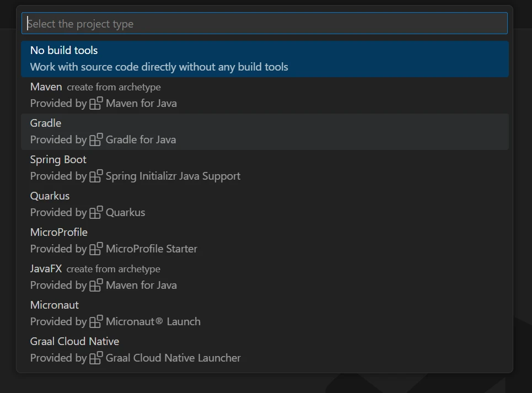Click the extension icon next to 'Gradle for Java'

[x=96, y=139]
